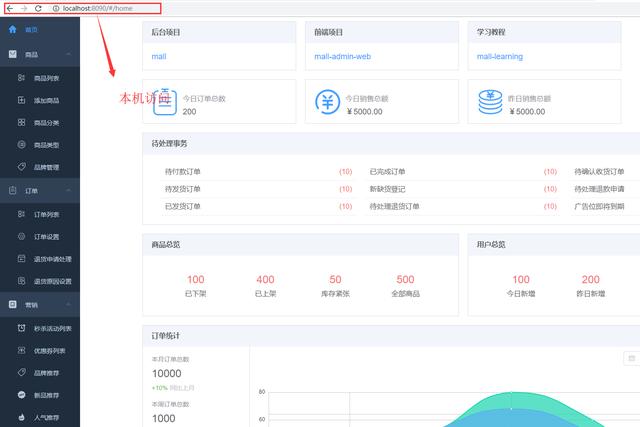The image size is (640, 427).
Task: Click the 今日订单总数 order icon
Action: tap(165, 102)
